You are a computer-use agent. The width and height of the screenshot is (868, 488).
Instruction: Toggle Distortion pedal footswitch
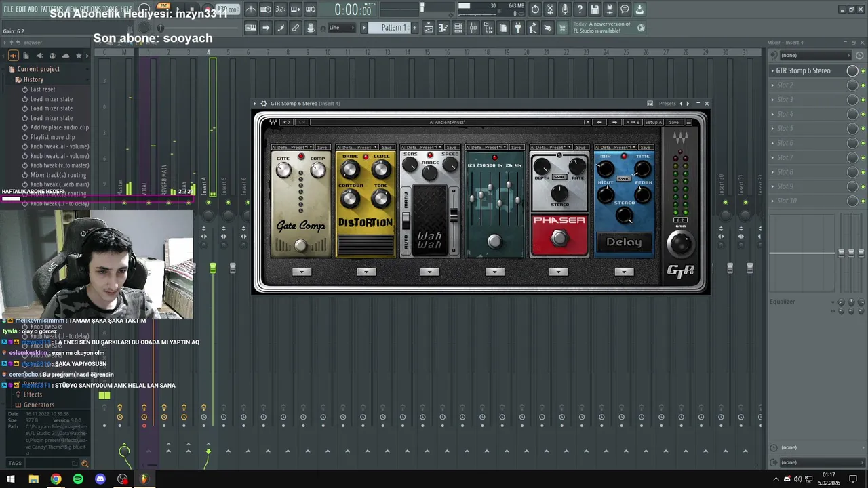(x=365, y=245)
